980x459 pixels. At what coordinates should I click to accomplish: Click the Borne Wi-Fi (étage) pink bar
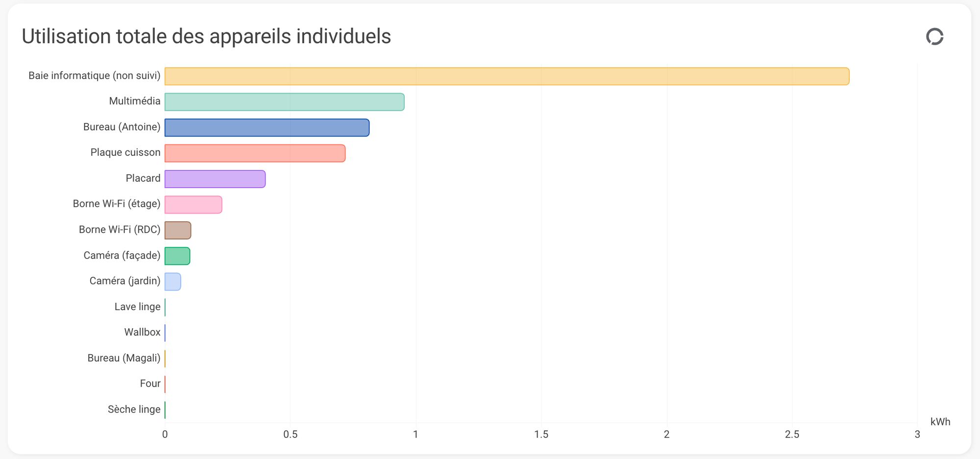[193, 205]
